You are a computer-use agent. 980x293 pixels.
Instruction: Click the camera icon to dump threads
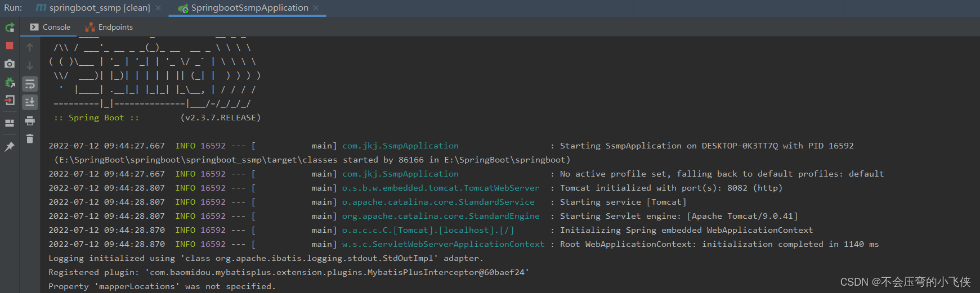click(10, 64)
